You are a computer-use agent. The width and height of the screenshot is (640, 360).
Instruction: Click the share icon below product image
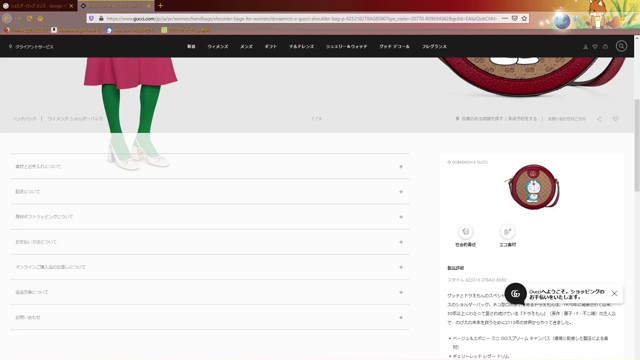599,119
